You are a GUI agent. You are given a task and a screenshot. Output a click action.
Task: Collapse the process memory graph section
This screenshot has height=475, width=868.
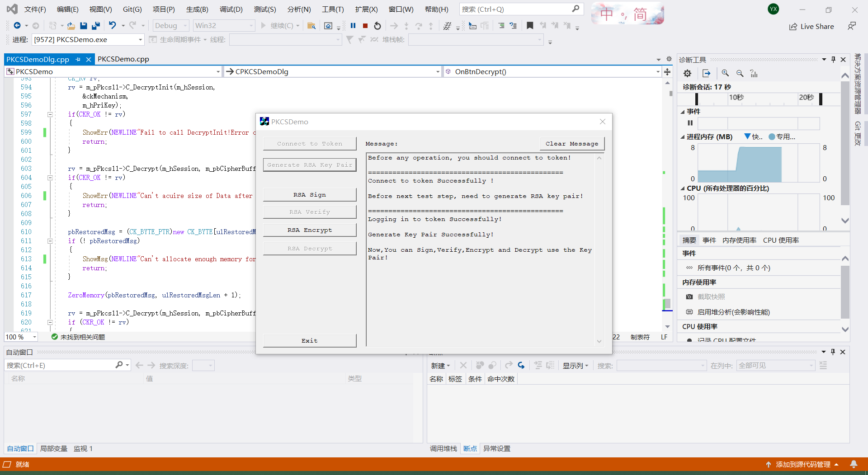682,137
